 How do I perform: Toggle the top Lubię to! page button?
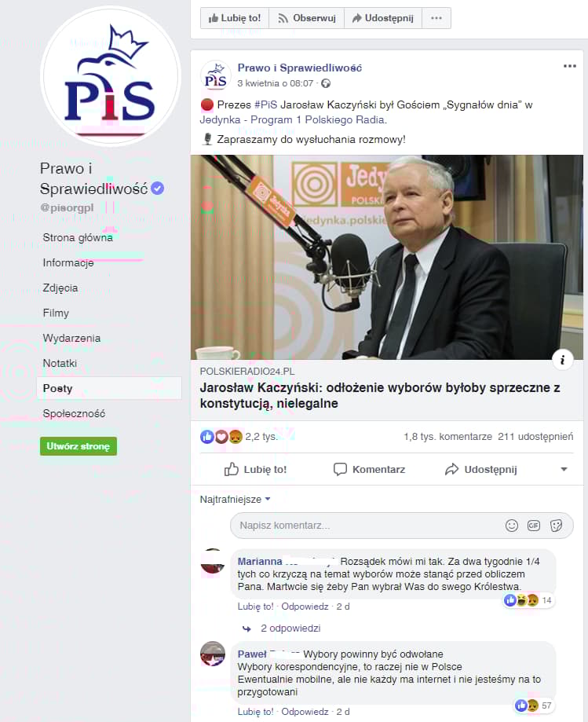(x=235, y=18)
